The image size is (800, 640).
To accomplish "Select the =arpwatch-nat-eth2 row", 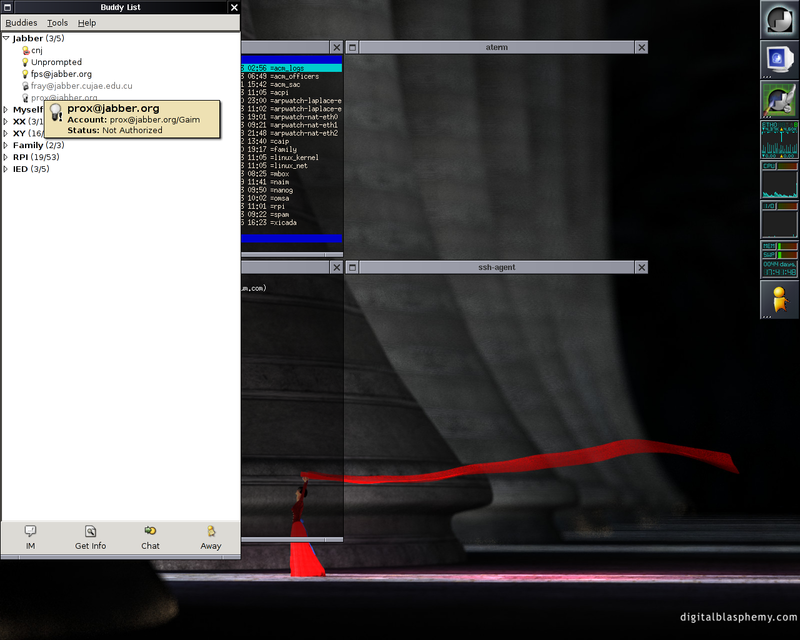I will pos(291,133).
